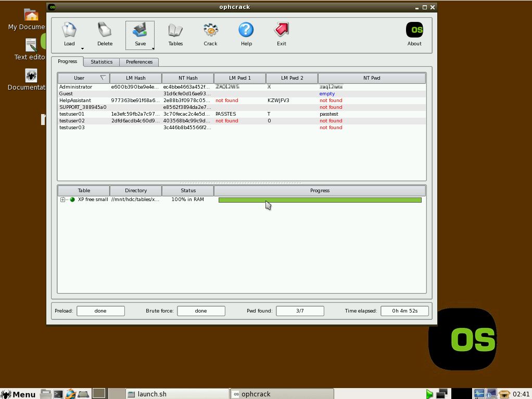The height and width of the screenshot is (399, 532).
Task: Launch the web browser globe taskbar icon
Action: coord(71,394)
